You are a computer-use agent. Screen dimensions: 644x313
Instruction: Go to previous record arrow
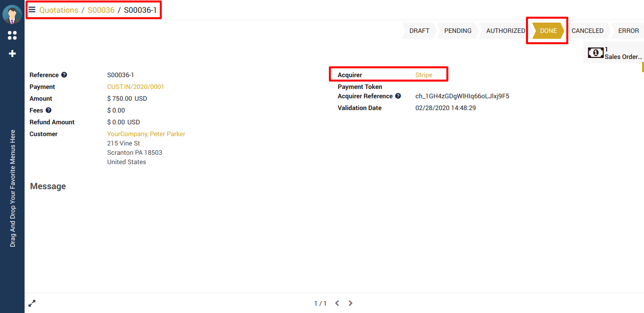[337, 303]
